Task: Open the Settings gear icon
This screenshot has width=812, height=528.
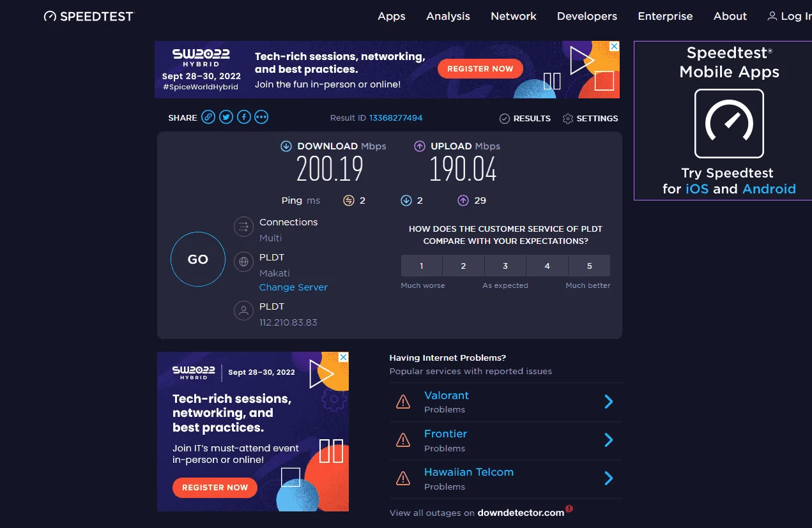Action: pyautogui.click(x=567, y=119)
